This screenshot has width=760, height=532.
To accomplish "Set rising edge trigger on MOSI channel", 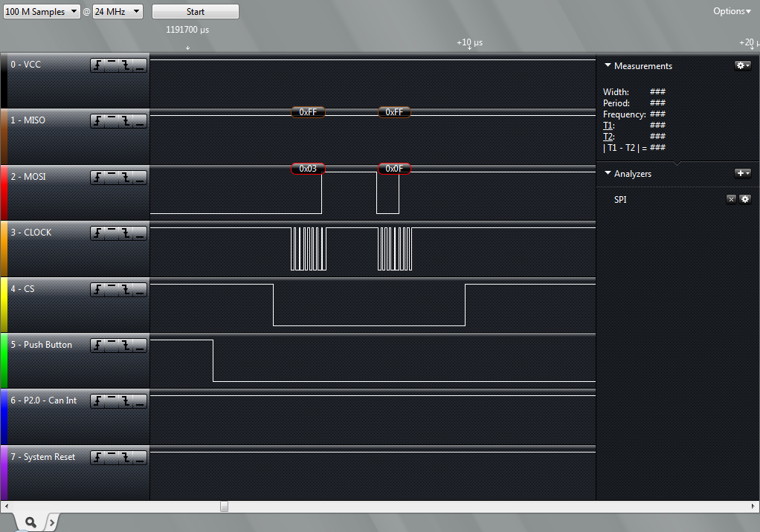I will click(x=97, y=178).
